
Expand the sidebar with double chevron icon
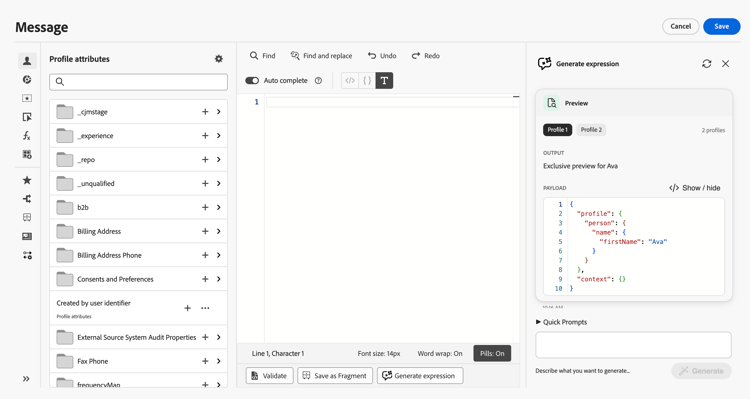(x=26, y=378)
